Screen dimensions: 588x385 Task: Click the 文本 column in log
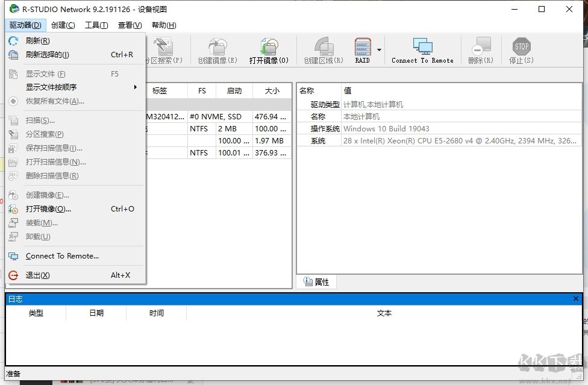pyautogui.click(x=384, y=313)
